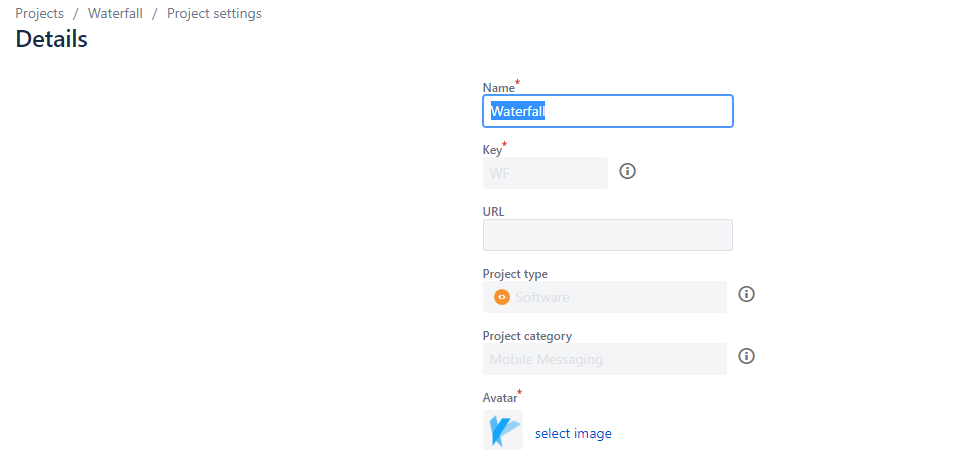The image size is (962, 460).
Task: Click the info icon next to Key field
Action: click(628, 171)
